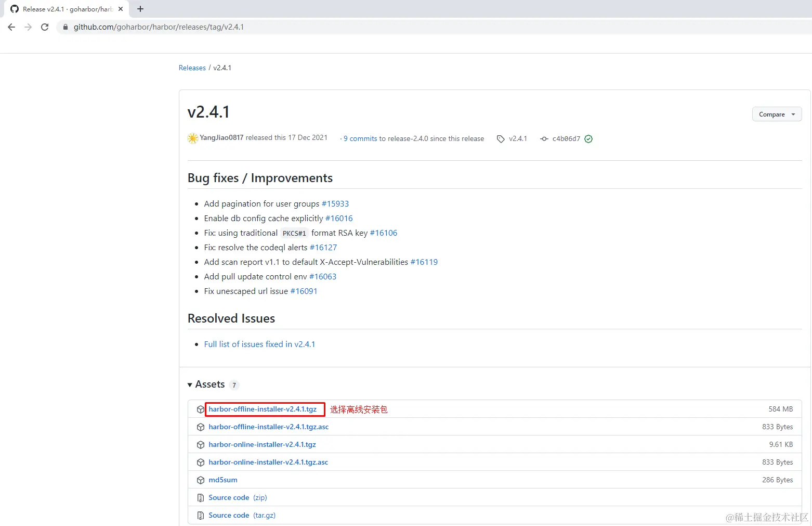Go to the Releases breadcrumb link

tap(192, 68)
